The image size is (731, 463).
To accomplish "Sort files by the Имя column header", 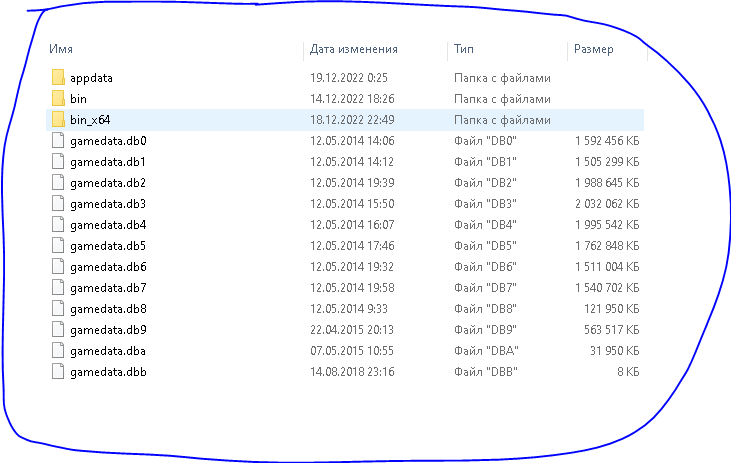I will 60,48.
